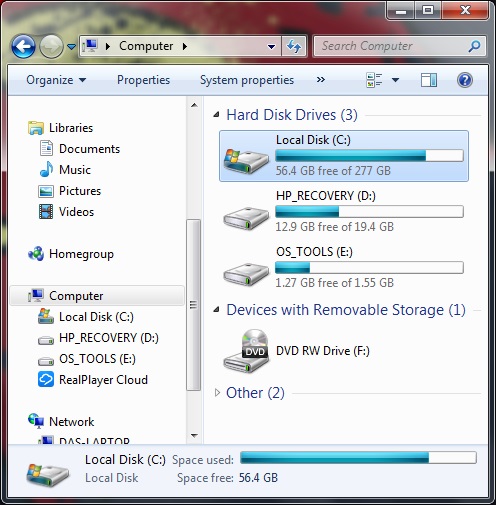497x505 pixels.
Task: Click details pane Space used bar
Action: click(358, 458)
